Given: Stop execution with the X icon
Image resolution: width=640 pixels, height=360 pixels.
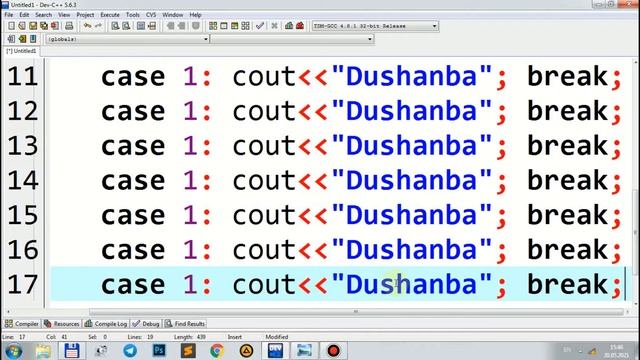Looking at the screenshot, I should (274, 26).
